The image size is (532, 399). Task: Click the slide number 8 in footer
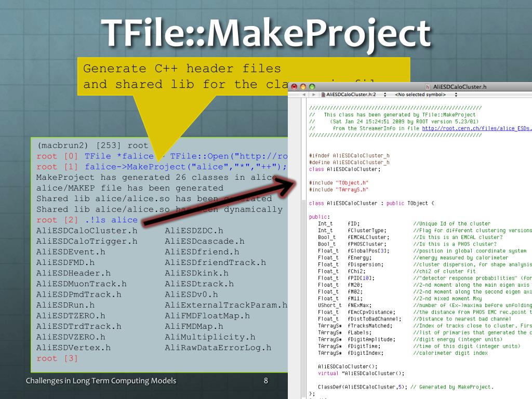(x=266, y=381)
